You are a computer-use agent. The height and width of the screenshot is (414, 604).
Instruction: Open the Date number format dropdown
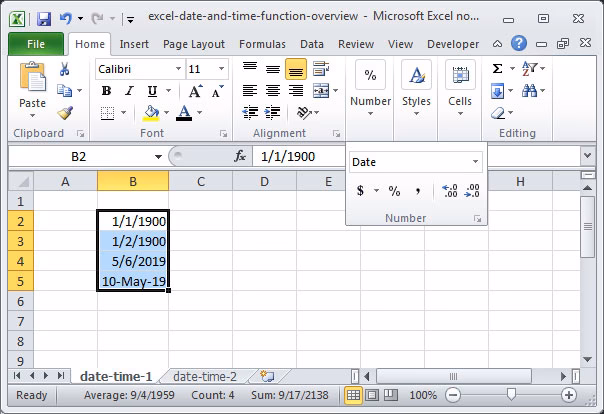pyautogui.click(x=476, y=162)
